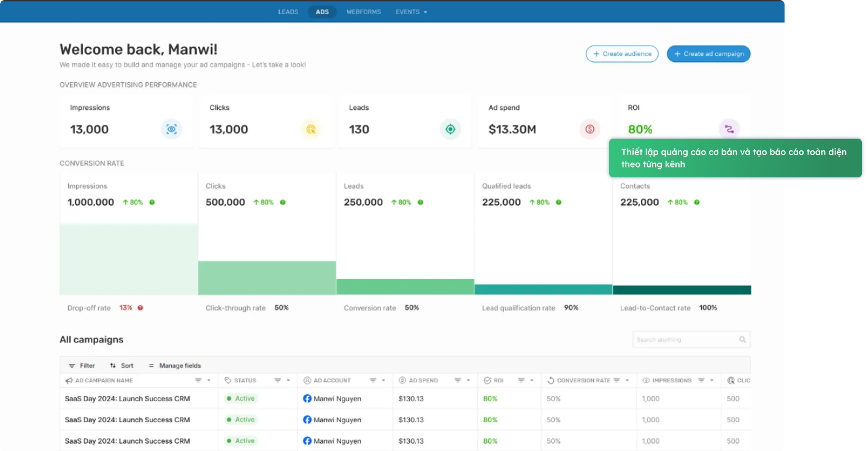Viewport: 868px width, 451px height.
Task: Open the Events dropdown in top navigation
Action: pyautogui.click(x=412, y=12)
